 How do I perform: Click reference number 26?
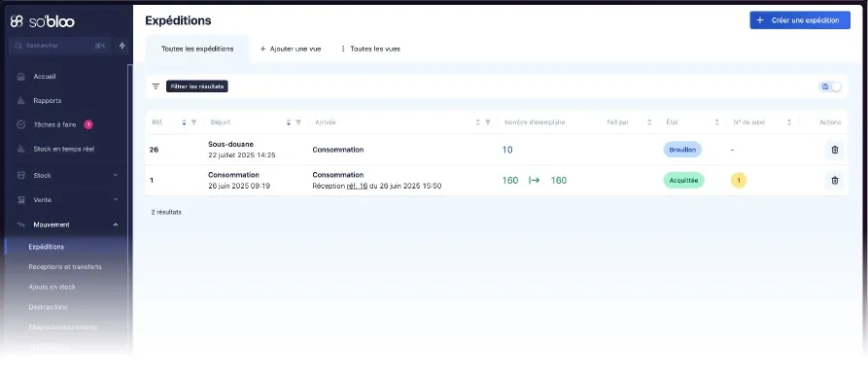click(154, 150)
